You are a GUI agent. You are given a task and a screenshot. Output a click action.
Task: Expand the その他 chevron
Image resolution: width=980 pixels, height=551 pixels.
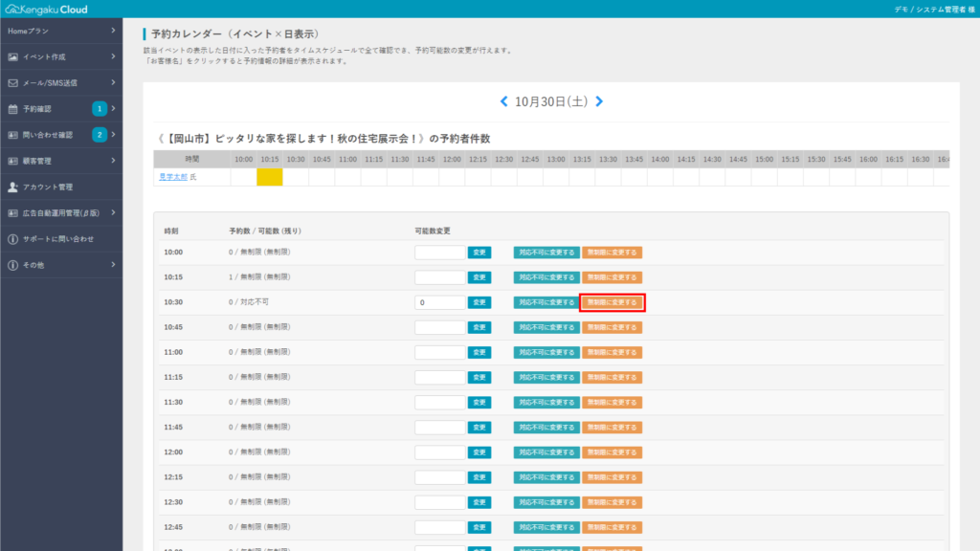coord(113,265)
